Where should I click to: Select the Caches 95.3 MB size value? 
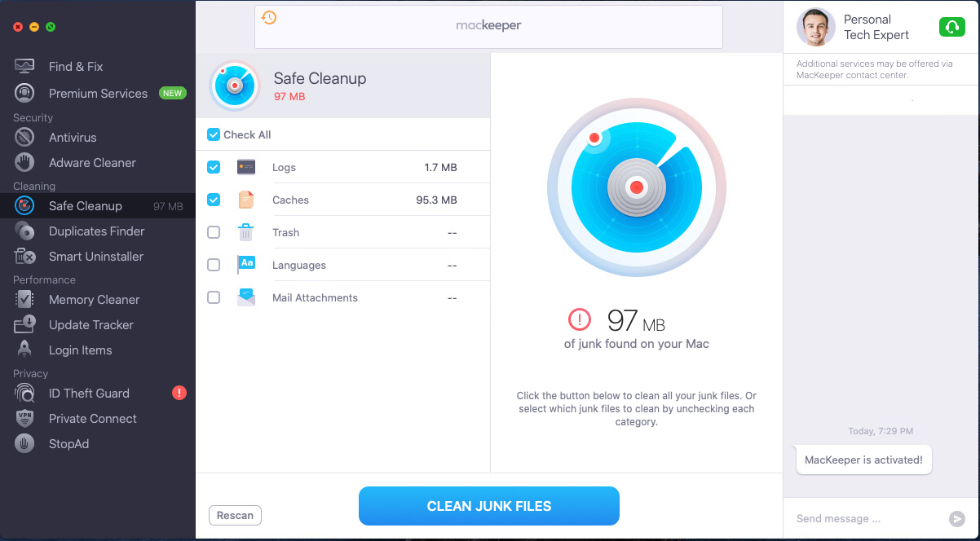click(436, 200)
